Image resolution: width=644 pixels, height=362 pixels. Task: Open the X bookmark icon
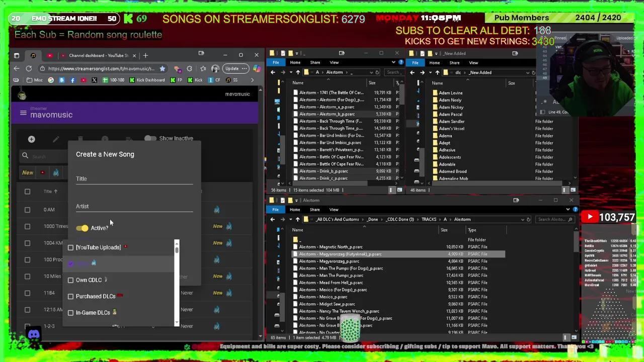(94, 80)
